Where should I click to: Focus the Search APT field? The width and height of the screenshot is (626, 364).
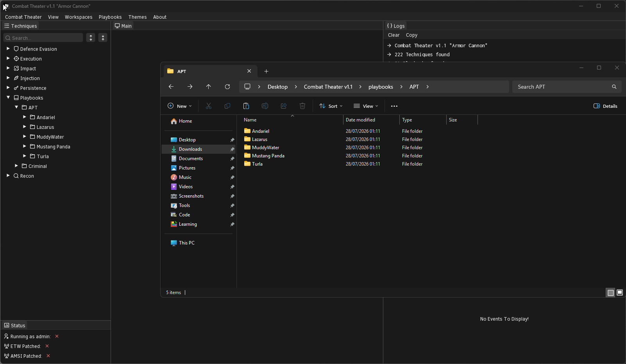coord(567,87)
